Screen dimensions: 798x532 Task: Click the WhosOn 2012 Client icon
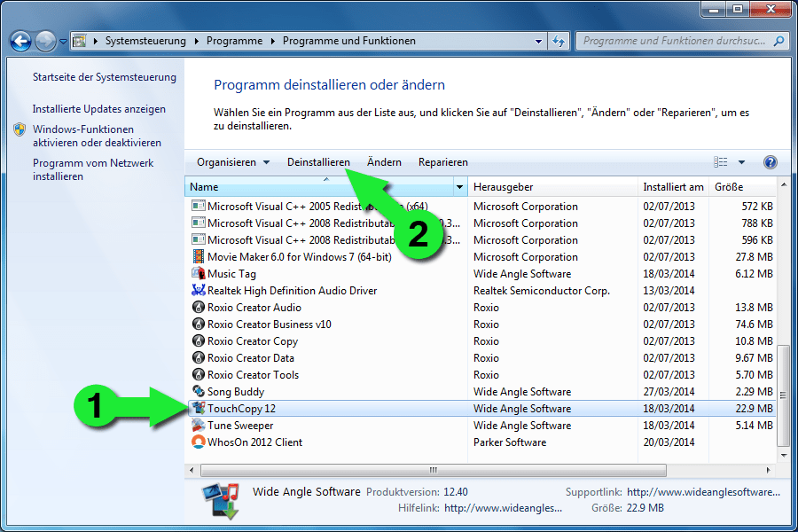click(198, 442)
